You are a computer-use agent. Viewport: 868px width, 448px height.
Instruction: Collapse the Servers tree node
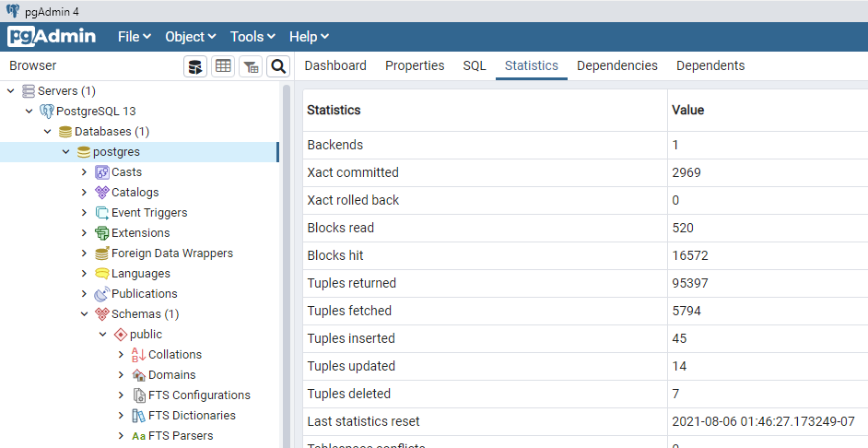[x=10, y=91]
